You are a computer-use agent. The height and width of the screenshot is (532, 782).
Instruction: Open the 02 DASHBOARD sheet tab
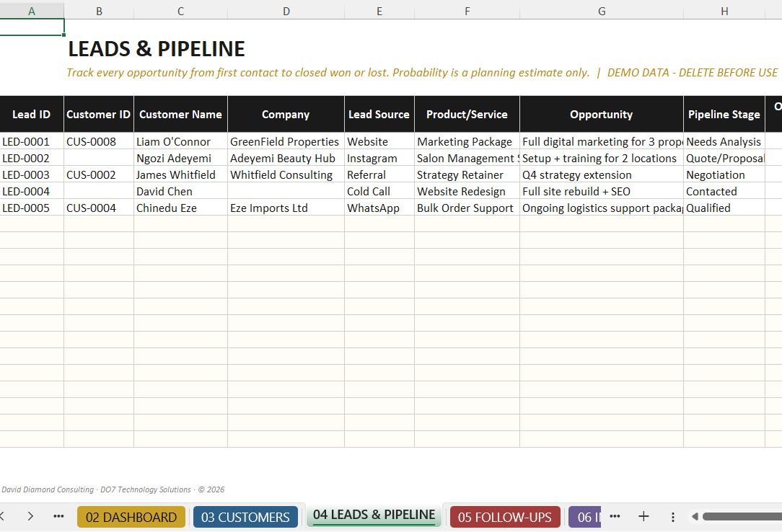pyautogui.click(x=131, y=517)
